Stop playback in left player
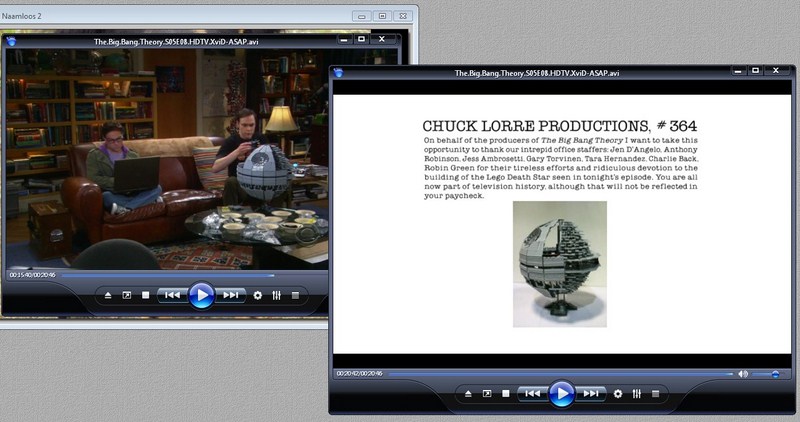The height and width of the screenshot is (422, 800). 145,295
